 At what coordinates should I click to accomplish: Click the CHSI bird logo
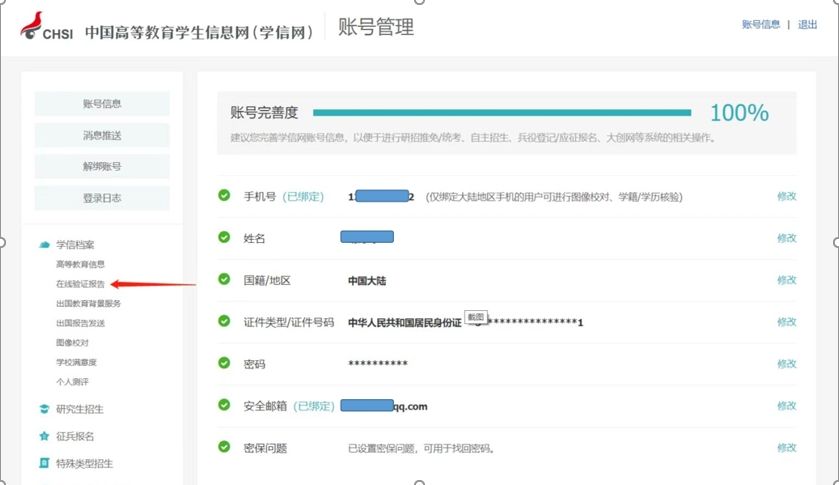point(32,25)
